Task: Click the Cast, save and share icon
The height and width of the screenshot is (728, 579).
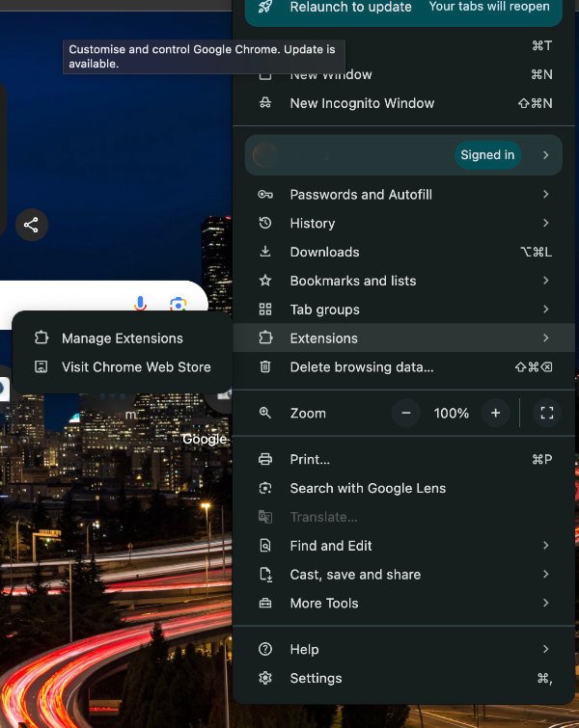Action: pyautogui.click(x=265, y=575)
